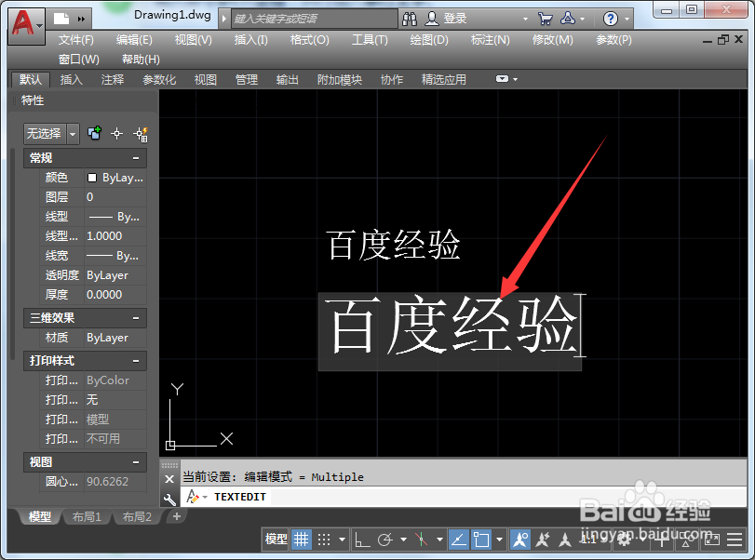Toggle isometric drafting icon
The height and width of the screenshot is (560, 755).
(x=422, y=540)
